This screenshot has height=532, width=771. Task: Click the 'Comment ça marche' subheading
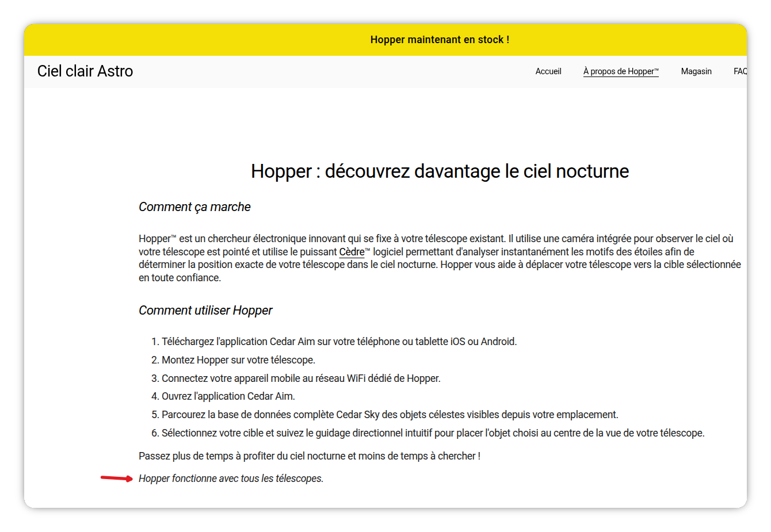tap(194, 207)
